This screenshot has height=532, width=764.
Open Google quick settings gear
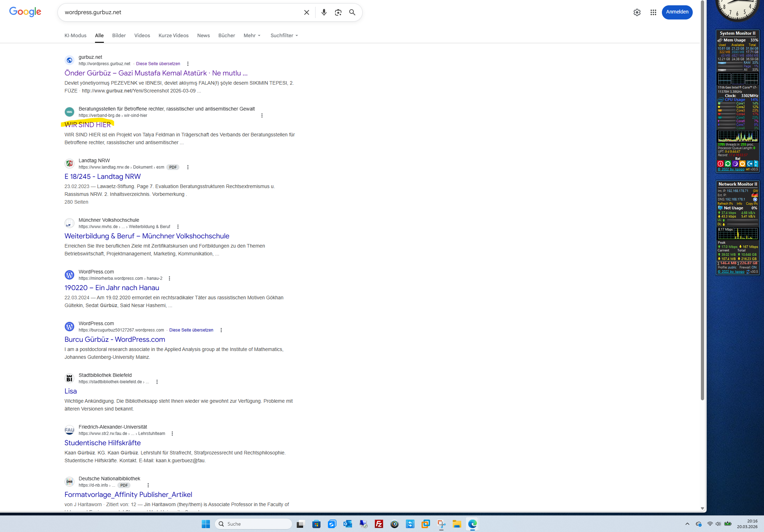[637, 12]
